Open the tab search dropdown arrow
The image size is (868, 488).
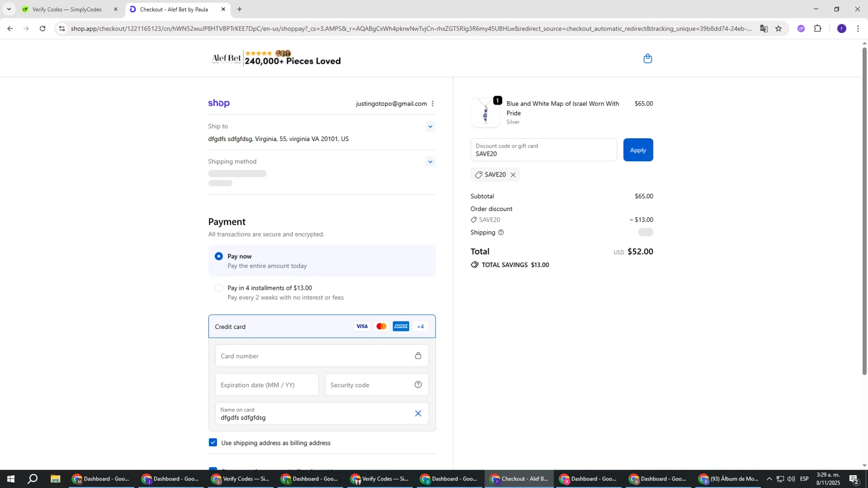click(9, 9)
